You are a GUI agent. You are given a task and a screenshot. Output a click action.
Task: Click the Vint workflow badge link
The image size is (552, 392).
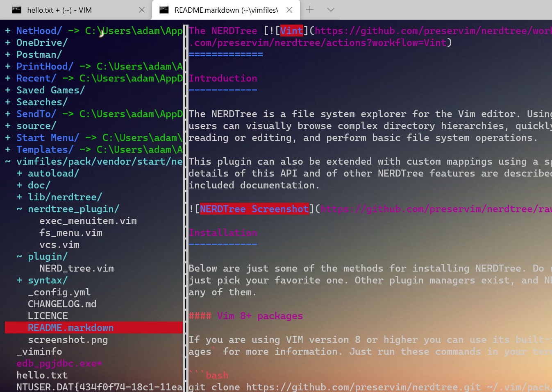(x=292, y=30)
